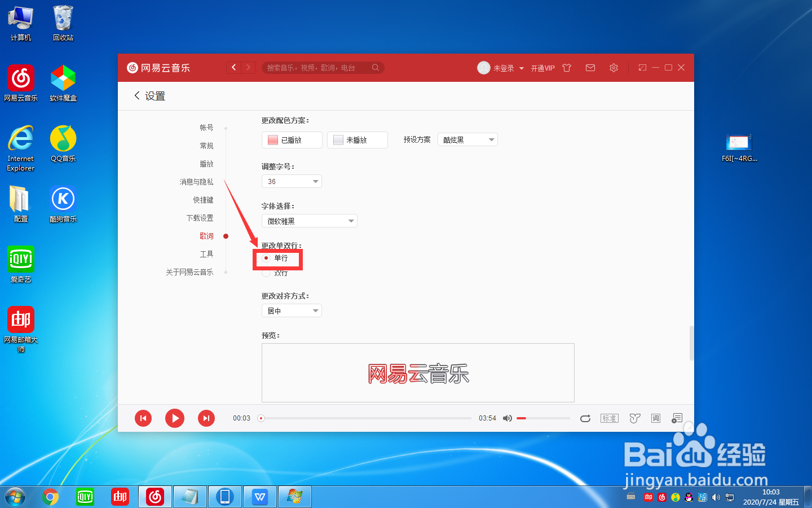Click the sound effect icon
This screenshot has height=508, width=812.
635,418
